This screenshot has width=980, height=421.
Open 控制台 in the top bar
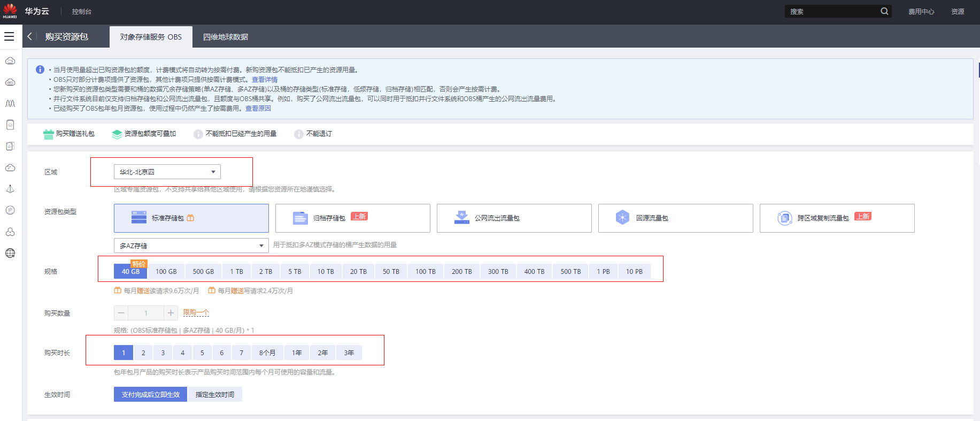[82, 11]
